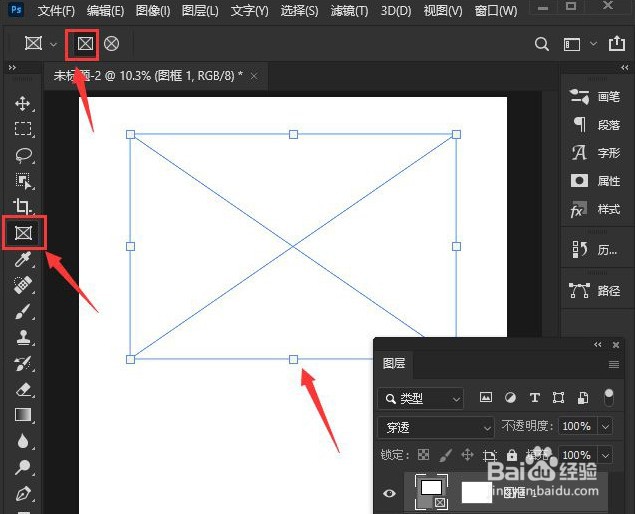Select the Crop tool
The image size is (635, 514).
click(x=23, y=206)
